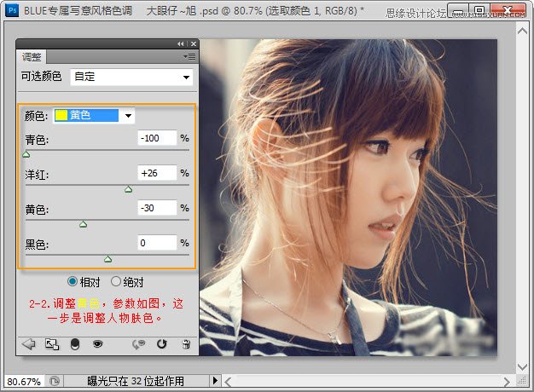Select the 绝对 (Absolute) radio button
Viewport: 534px width, 392px height.
pos(116,281)
